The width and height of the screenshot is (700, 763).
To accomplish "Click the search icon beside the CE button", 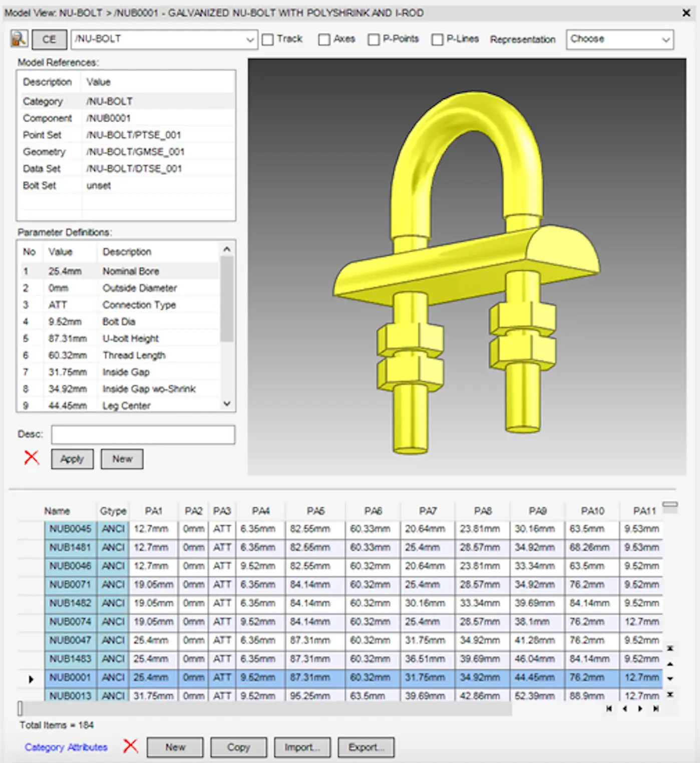I will point(19,39).
